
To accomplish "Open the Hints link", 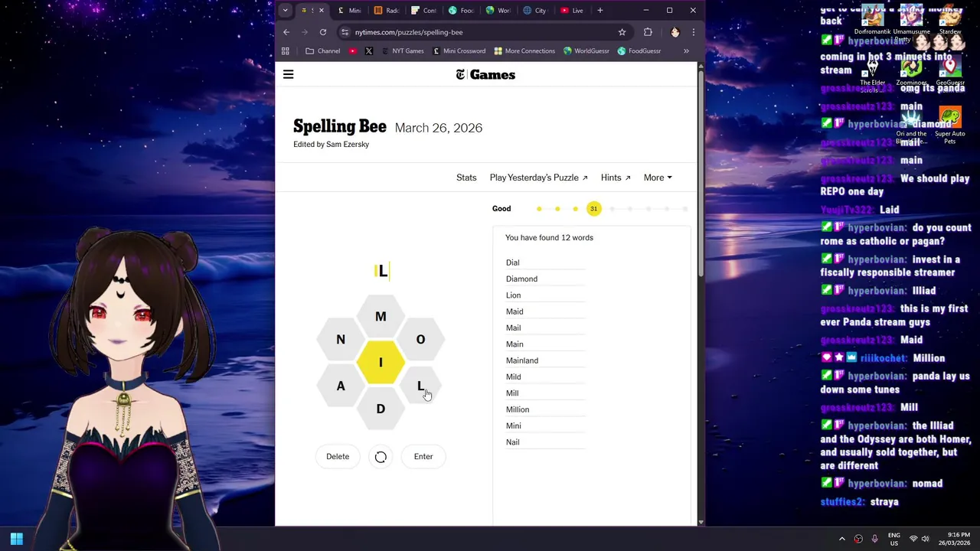I will 616,178.
